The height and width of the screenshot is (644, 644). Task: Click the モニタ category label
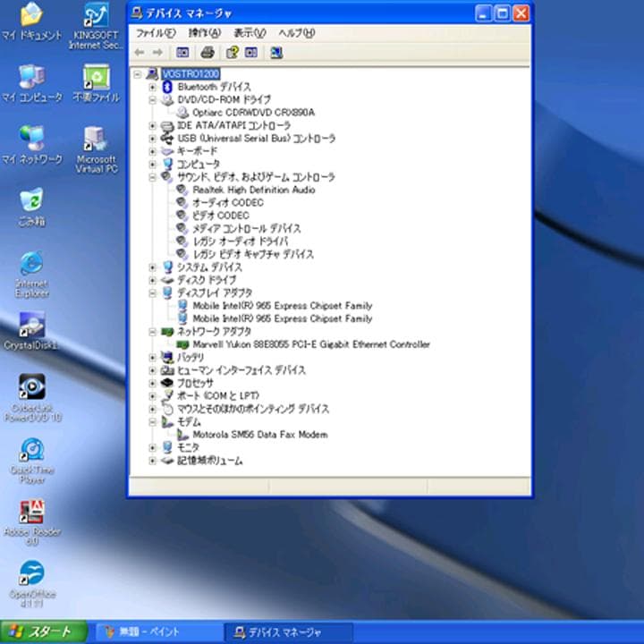point(188,448)
